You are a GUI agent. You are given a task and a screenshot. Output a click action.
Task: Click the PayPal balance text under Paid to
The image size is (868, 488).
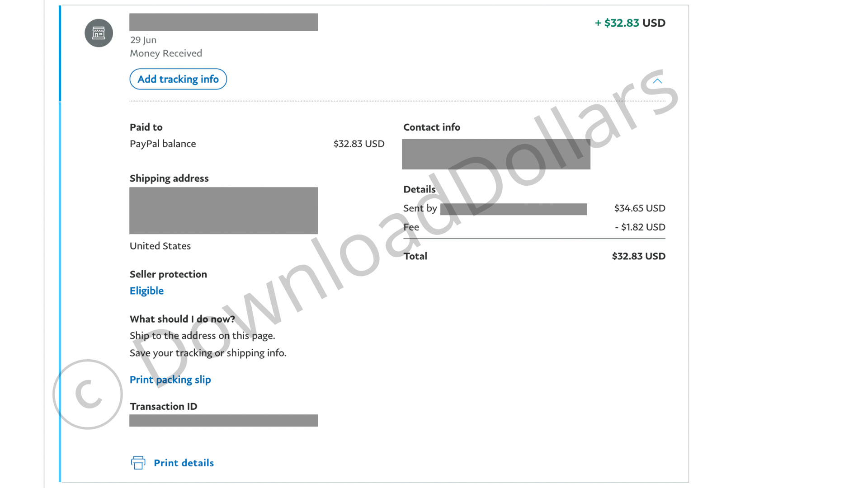tap(163, 144)
